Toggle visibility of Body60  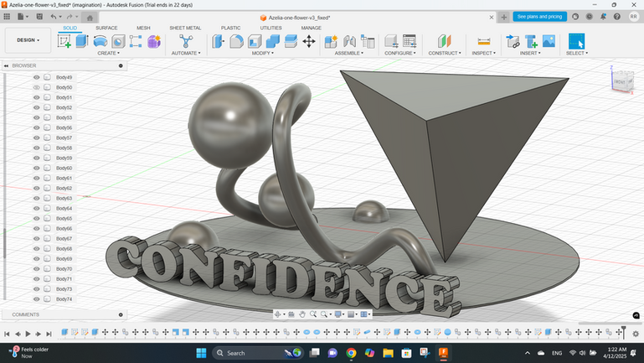(x=37, y=169)
